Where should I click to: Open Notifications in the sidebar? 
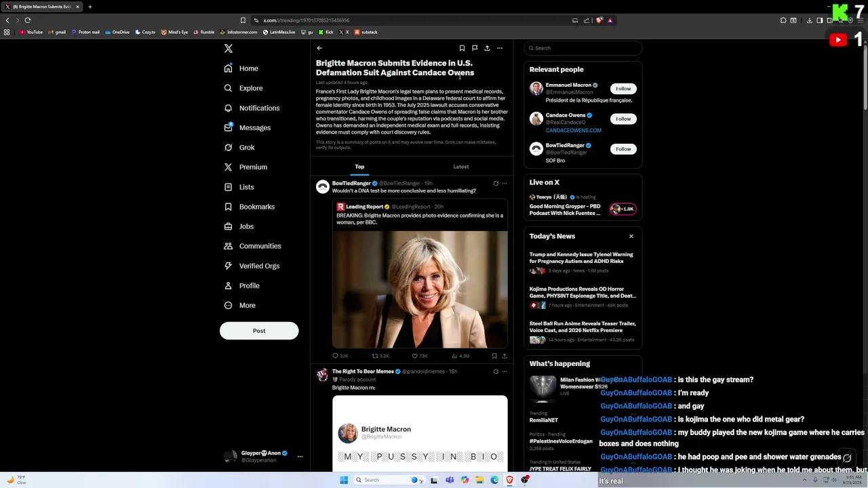251,108
